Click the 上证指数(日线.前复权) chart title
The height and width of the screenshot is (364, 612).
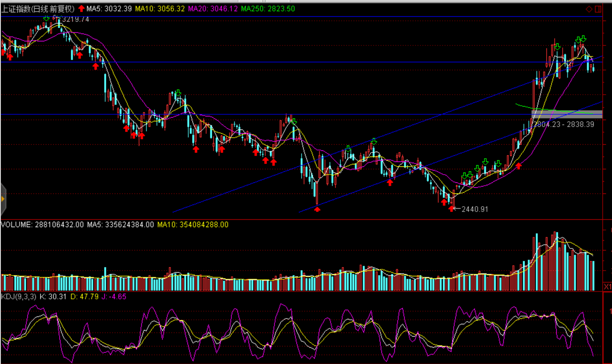[x=38, y=9]
